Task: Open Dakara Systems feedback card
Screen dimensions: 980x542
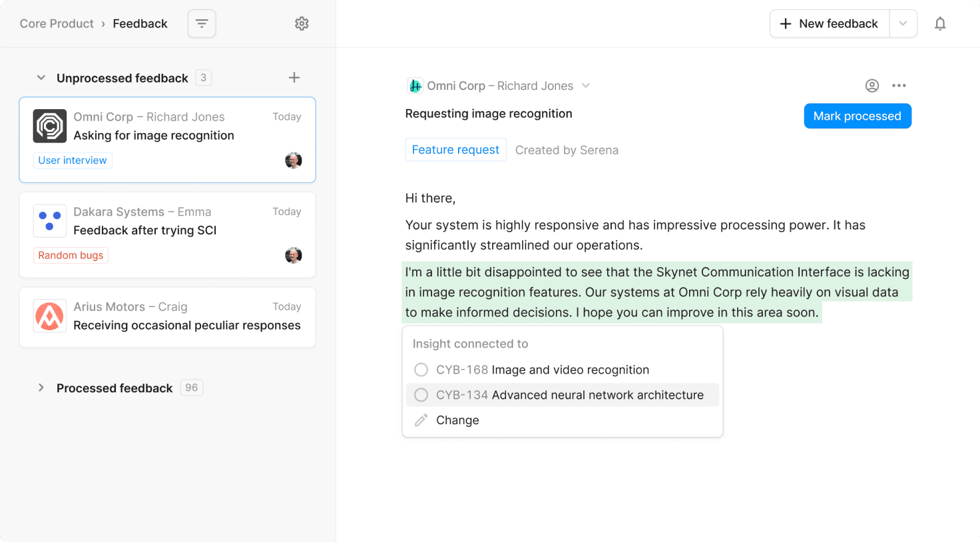Action: [167, 234]
